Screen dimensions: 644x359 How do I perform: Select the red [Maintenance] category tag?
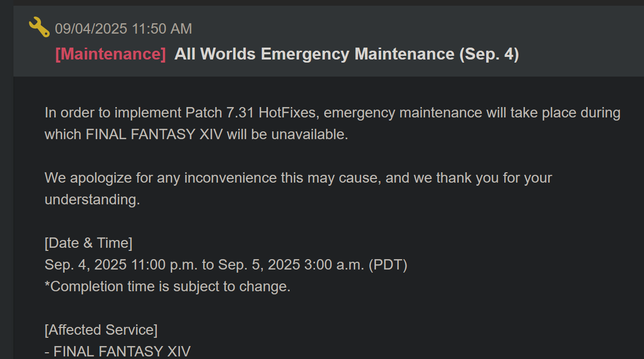tap(111, 54)
